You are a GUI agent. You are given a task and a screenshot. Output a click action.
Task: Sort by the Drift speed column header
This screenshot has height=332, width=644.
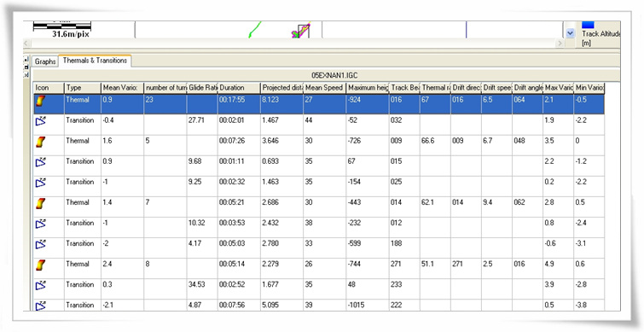point(496,88)
